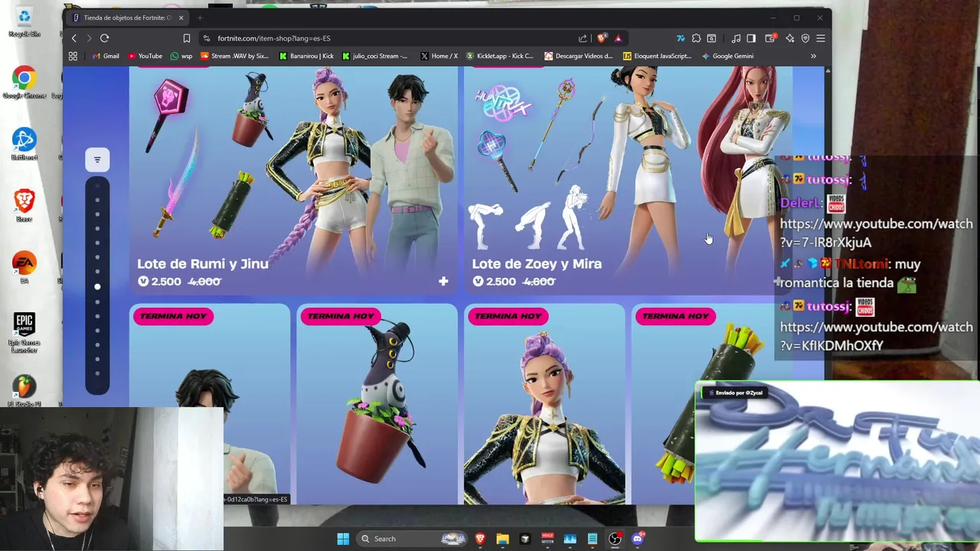The height and width of the screenshot is (551, 980).
Task: Select the Battle.net desktop icon
Action: (24, 144)
